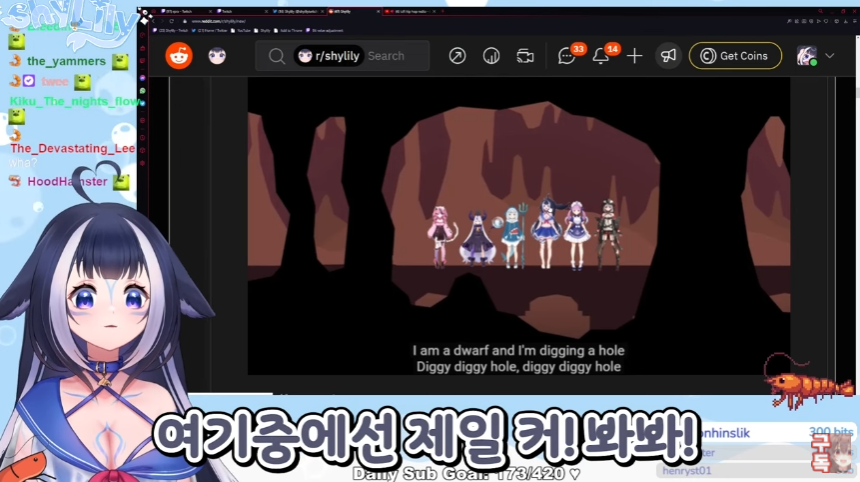The image size is (860, 482).
Task: Open the Reddit Live video icon
Action: coord(525,56)
